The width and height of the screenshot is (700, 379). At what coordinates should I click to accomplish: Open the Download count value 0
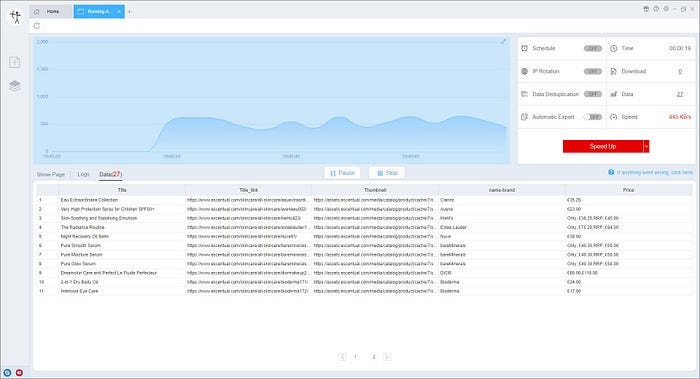coord(680,71)
